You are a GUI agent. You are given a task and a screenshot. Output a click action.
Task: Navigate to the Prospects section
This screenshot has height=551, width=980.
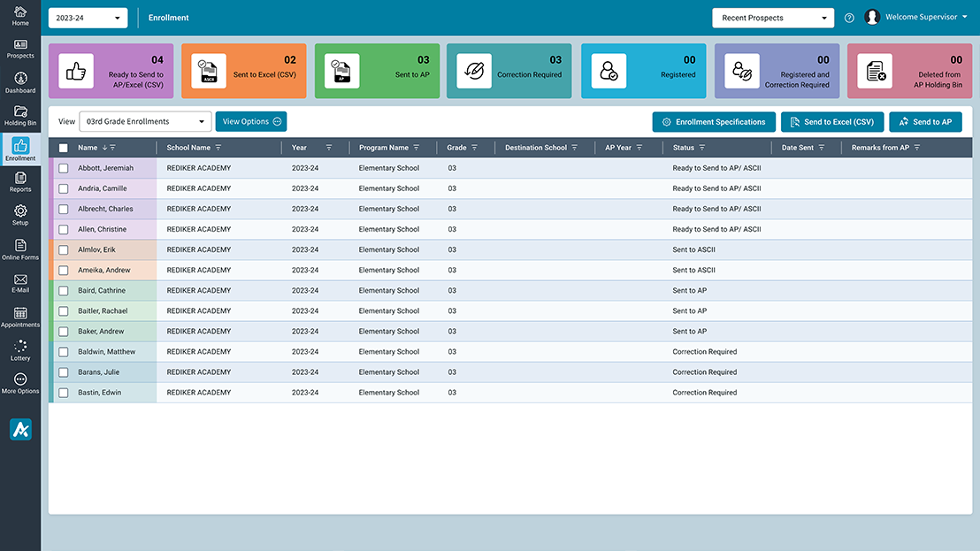coord(19,47)
